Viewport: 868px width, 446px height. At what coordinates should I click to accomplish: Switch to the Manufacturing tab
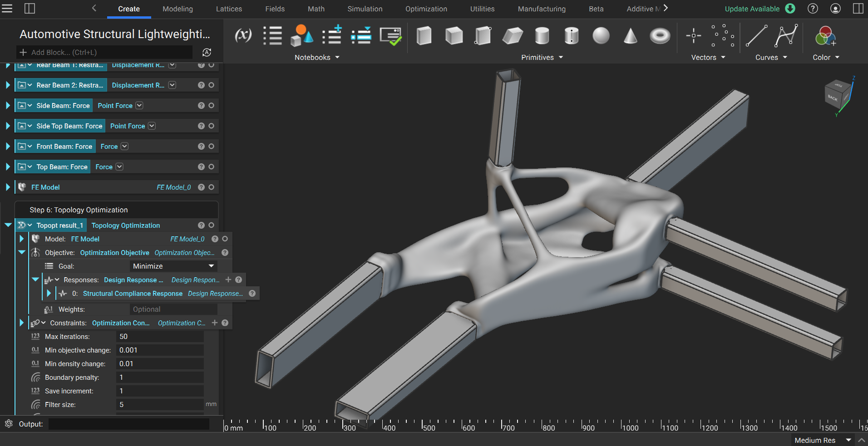pyautogui.click(x=542, y=9)
